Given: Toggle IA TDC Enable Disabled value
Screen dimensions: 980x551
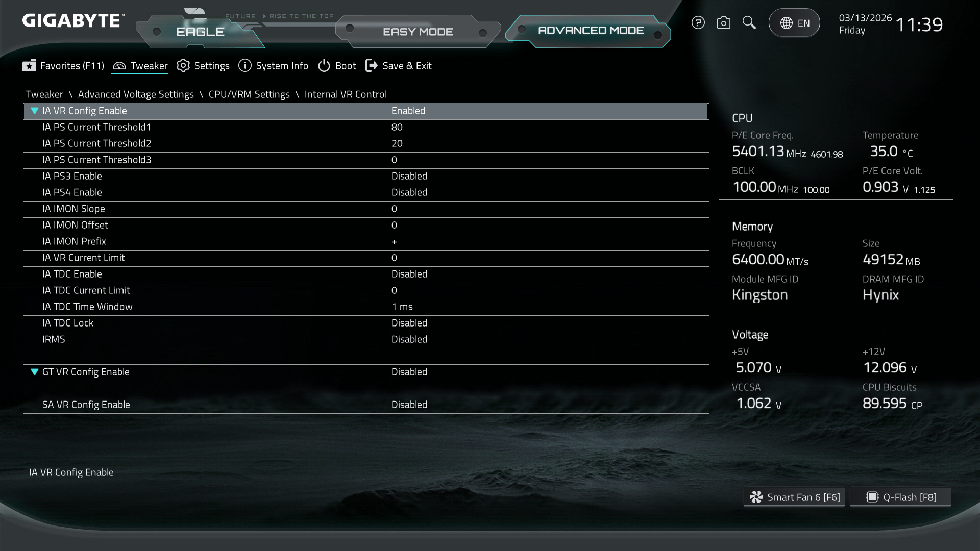Looking at the screenshot, I should 409,274.
